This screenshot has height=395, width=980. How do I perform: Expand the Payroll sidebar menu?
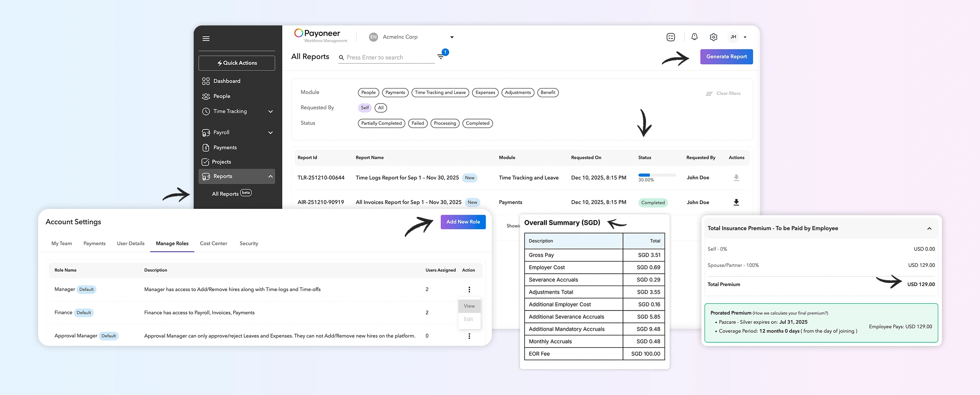[270, 133]
